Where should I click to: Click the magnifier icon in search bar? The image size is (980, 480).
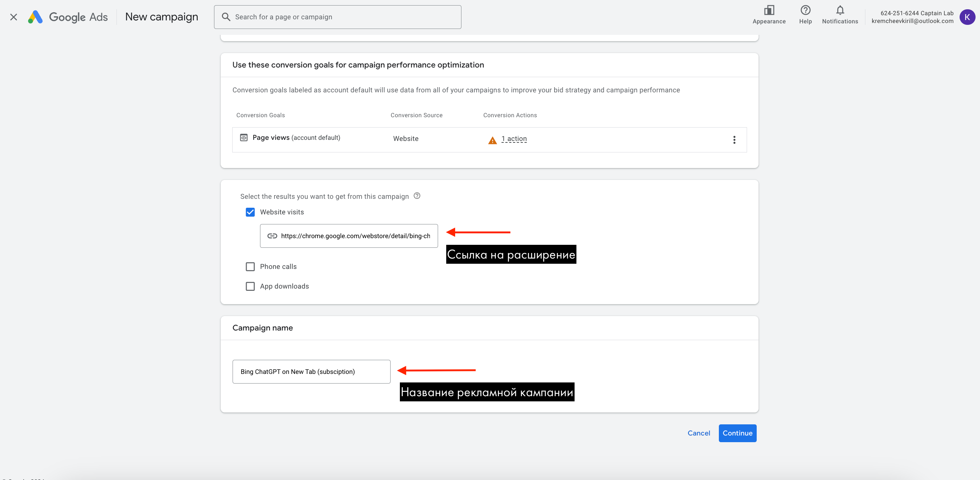click(x=226, y=17)
